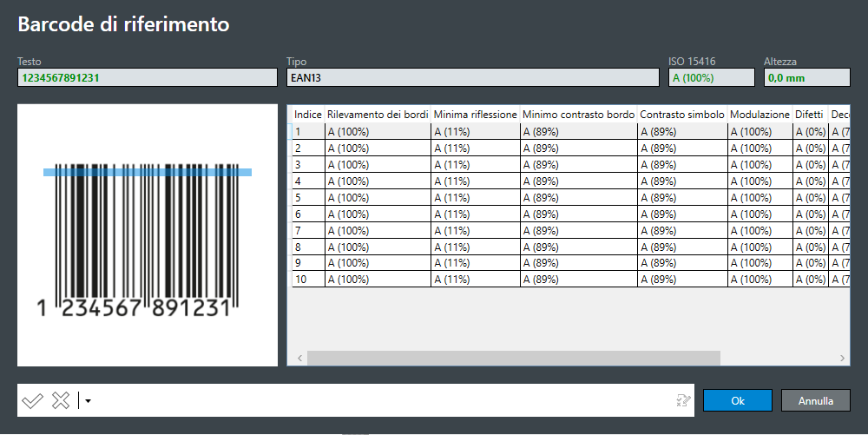Click the Altezza field showing 0,0 mm

[x=807, y=77]
